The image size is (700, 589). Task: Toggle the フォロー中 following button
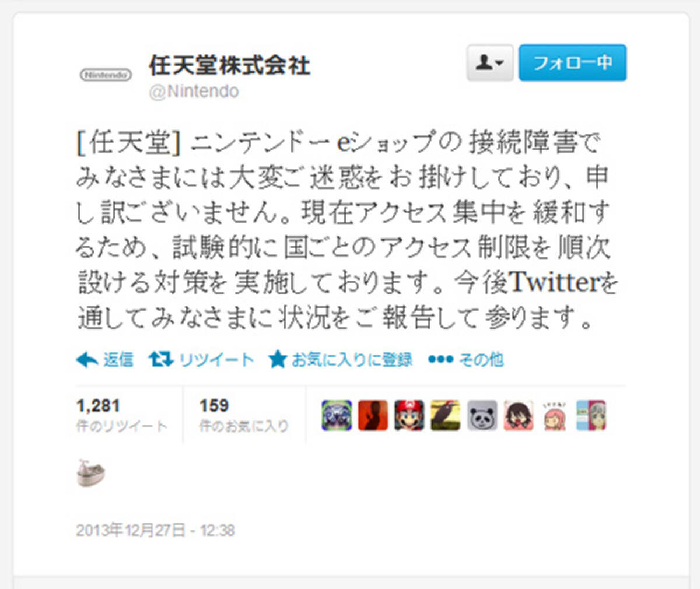(x=572, y=62)
